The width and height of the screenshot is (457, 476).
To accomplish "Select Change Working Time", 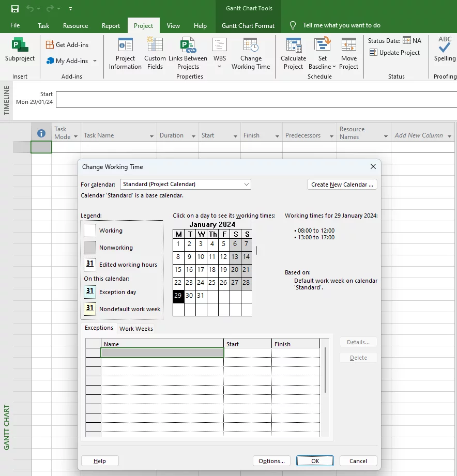I will (x=251, y=54).
